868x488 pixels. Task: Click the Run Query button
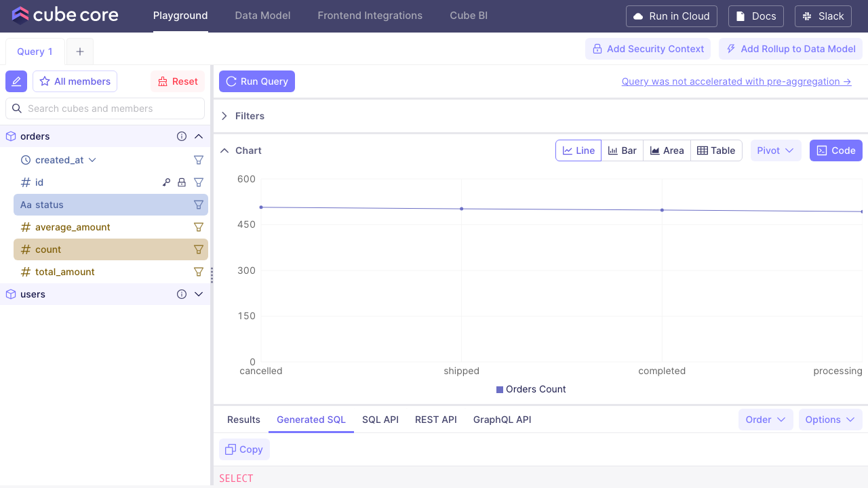[257, 81]
